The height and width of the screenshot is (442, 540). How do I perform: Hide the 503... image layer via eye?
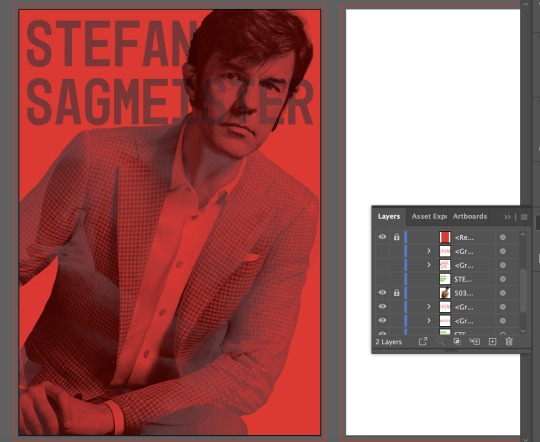coord(382,292)
